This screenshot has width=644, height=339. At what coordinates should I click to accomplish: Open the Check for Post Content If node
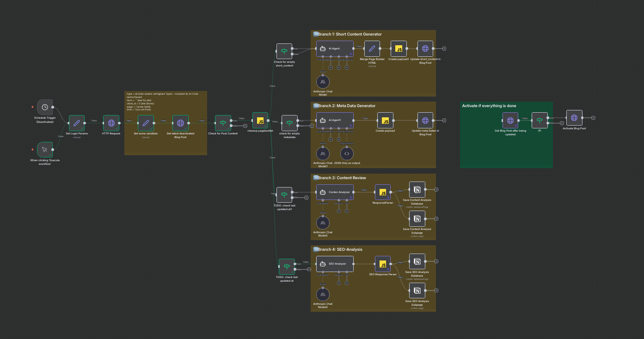[223, 123]
